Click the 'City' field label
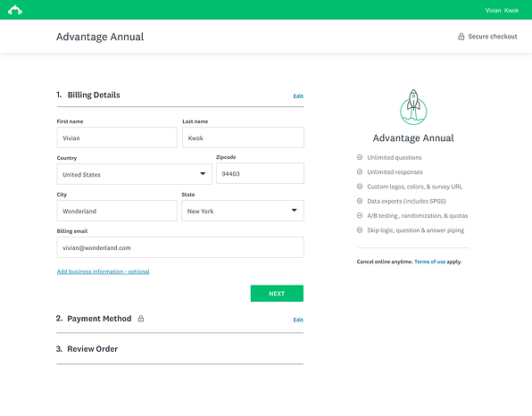 pyautogui.click(x=62, y=195)
